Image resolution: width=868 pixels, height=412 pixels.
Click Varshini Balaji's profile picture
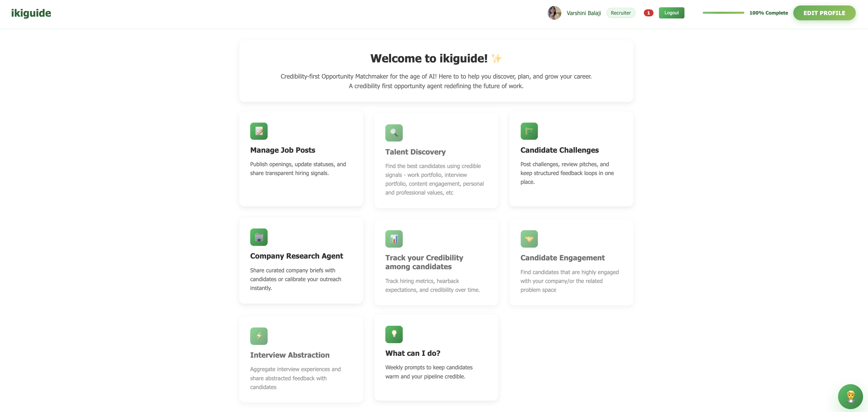pyautogui.click(x=554, y=13)
